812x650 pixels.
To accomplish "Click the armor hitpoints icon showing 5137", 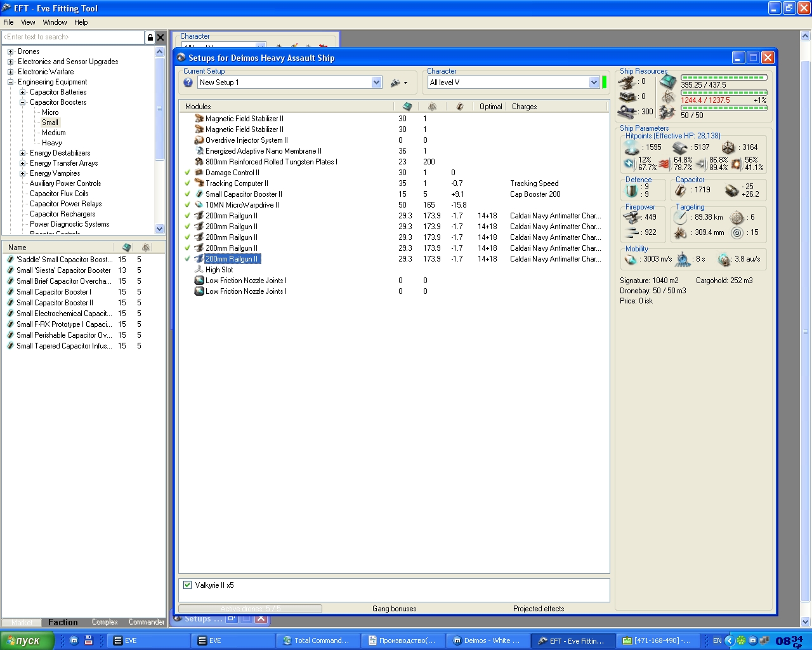I will [x=680, y=147].
